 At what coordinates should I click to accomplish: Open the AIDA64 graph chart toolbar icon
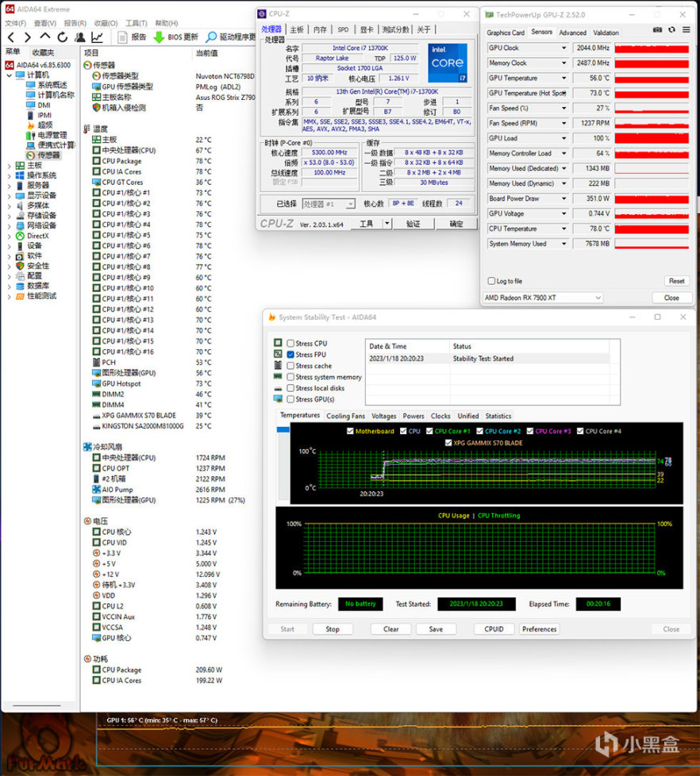[97, 37]
